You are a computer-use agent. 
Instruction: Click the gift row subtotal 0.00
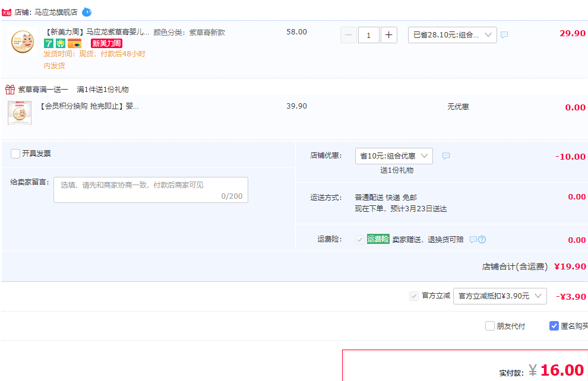pyautogui.click(x=576, y=107)
